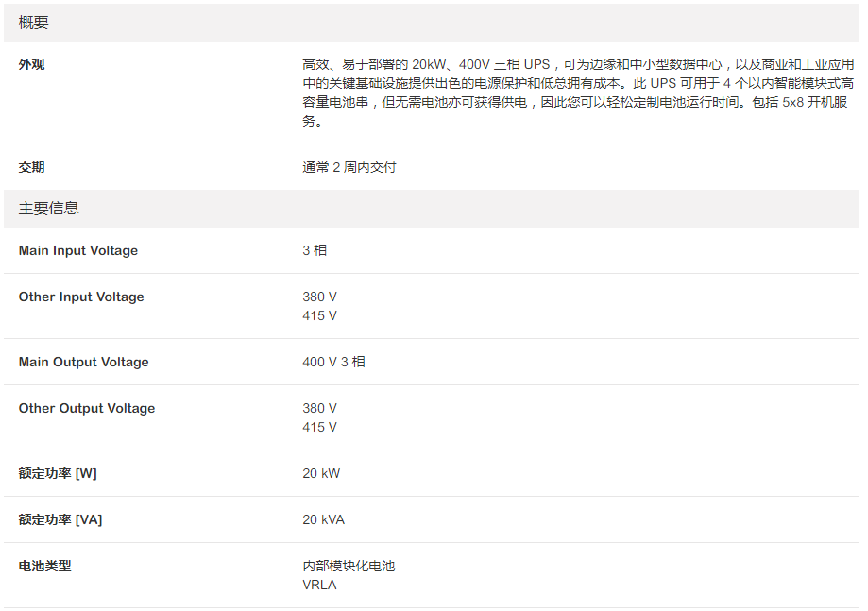Select the 额定功率 [VA] label
Screen dimensions: 868x611
click(60, 519)
